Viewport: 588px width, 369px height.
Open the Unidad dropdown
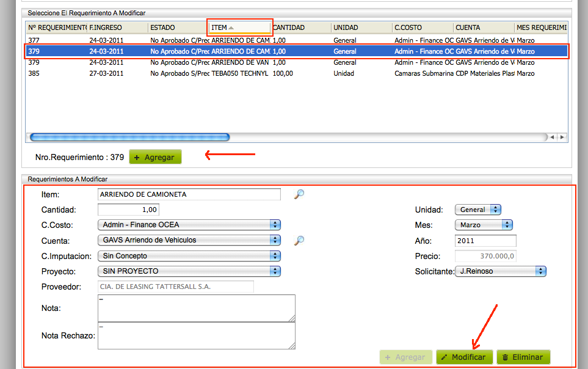tap(478, 210)
